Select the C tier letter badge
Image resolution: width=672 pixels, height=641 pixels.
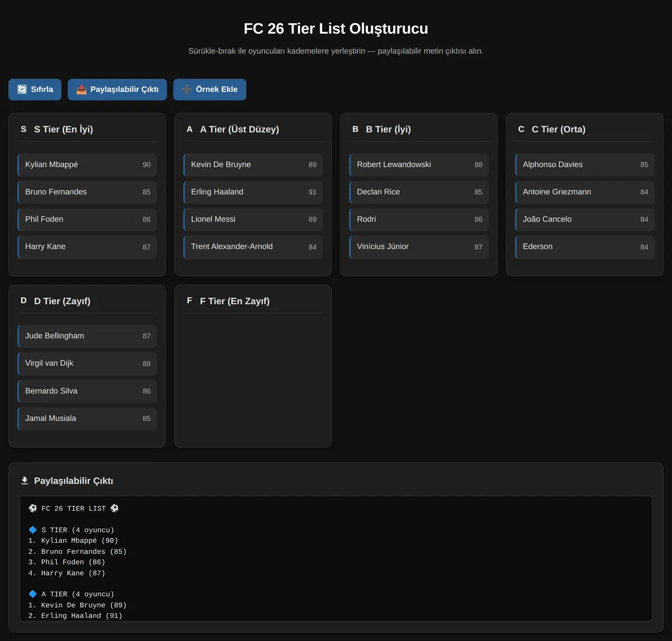(521, 129)
